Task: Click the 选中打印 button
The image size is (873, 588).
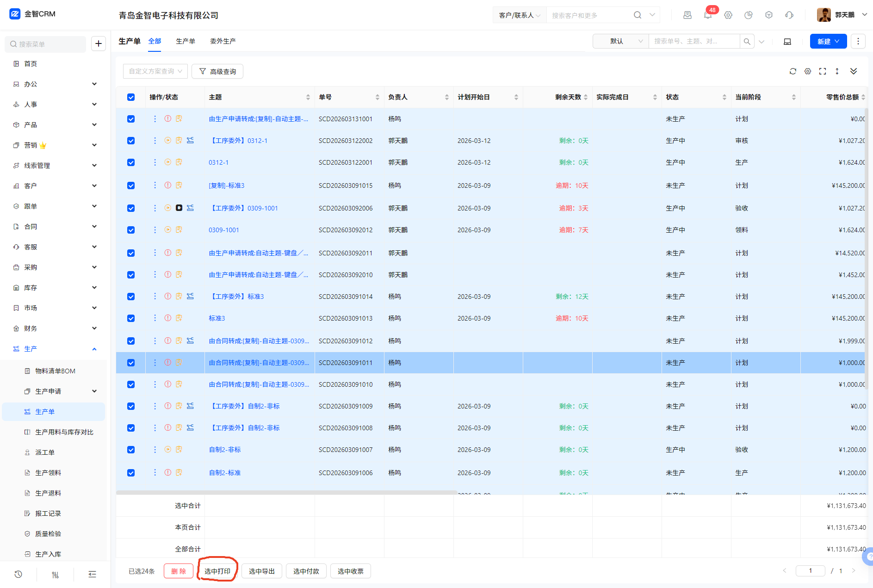Action: [217, 571]
